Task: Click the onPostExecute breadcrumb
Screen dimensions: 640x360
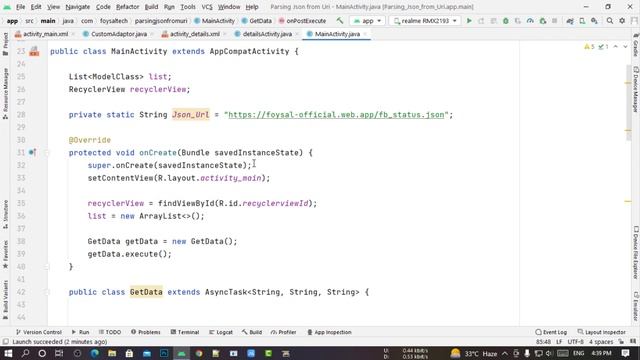Action: click(302, 20)
